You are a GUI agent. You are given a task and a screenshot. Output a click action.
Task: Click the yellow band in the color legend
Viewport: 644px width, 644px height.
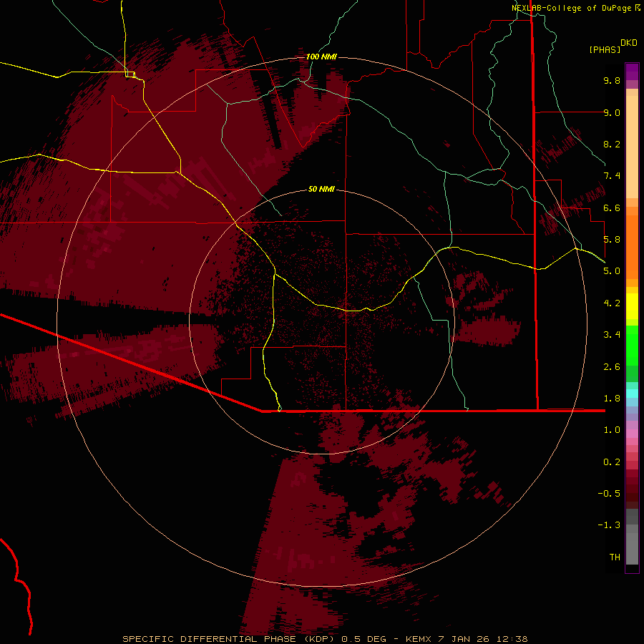tap(632, 306)
